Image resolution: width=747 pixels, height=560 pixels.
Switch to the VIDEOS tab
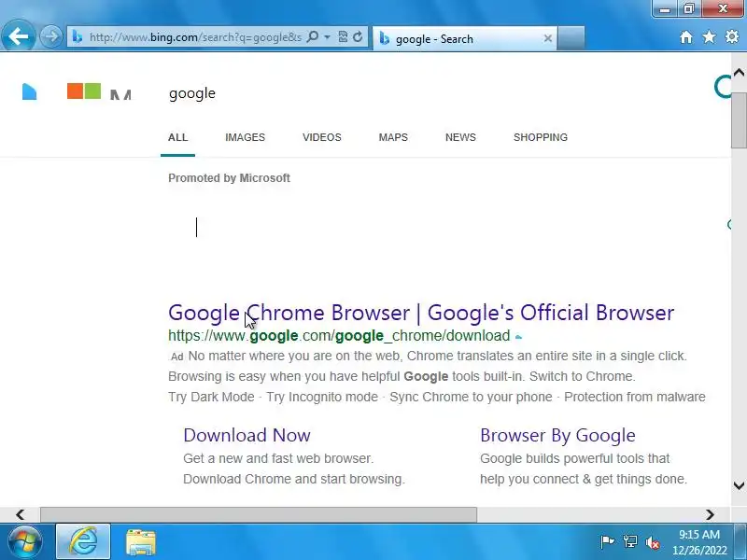322,137
